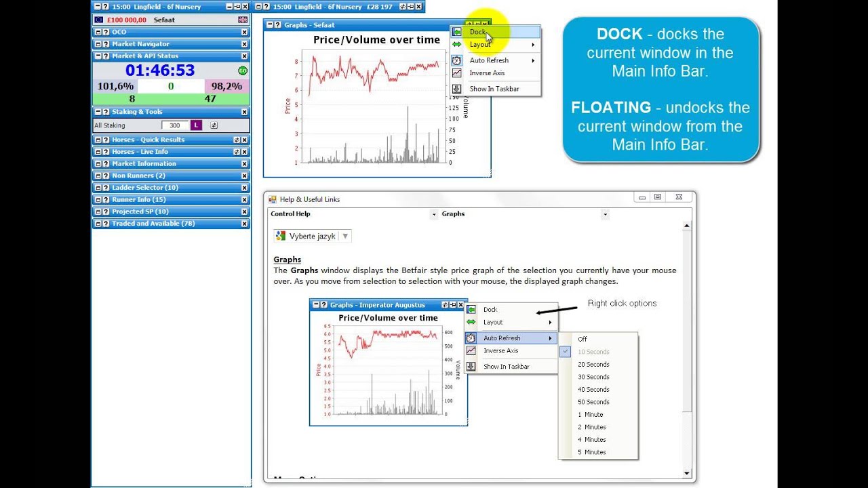The height and width of the screenshot is (488, 868).
Task: Open help for Traded and Available panel
Action: tap(105, 224)
